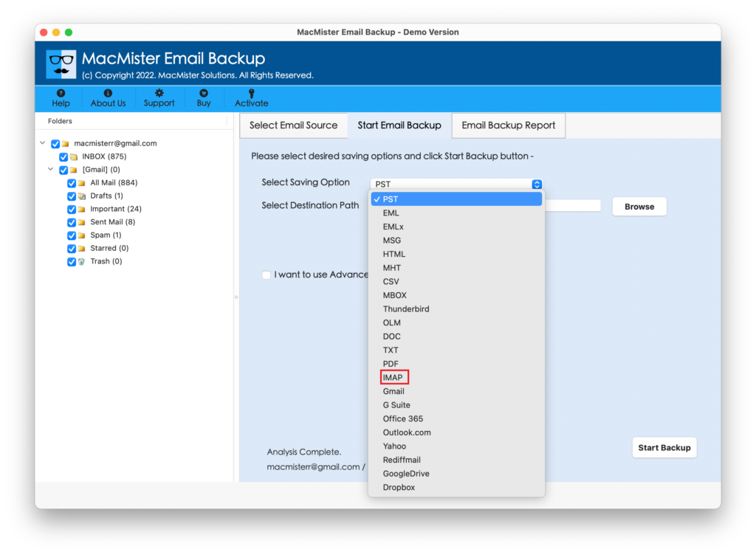Click the sidebar splitter handle
Image resolution: width=756 pixels, height=555 pixels.
pyautogui.click(x=236, y=297)
